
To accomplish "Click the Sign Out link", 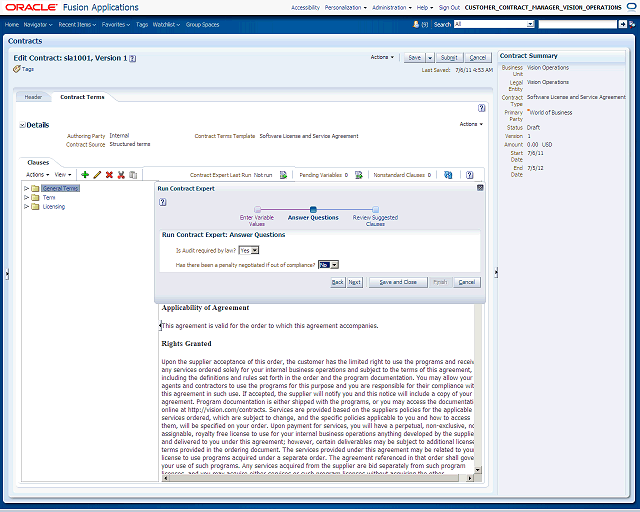I will 449,7.
